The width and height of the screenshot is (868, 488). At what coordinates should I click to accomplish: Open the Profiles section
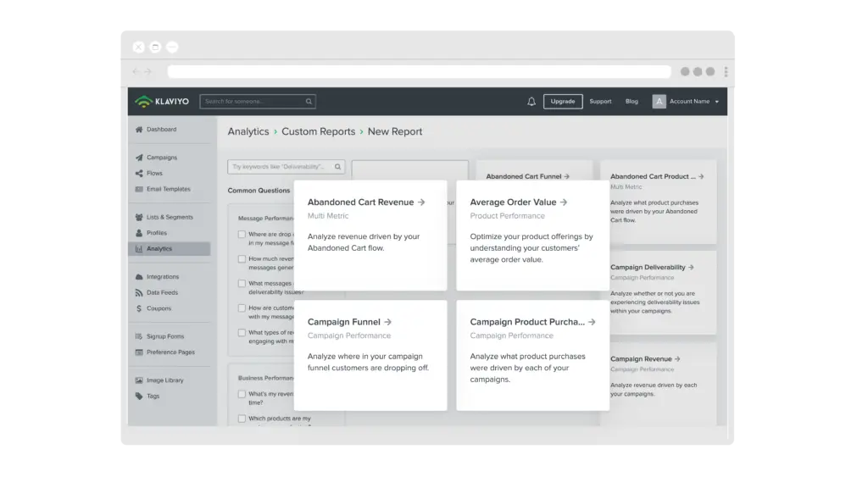158,232
